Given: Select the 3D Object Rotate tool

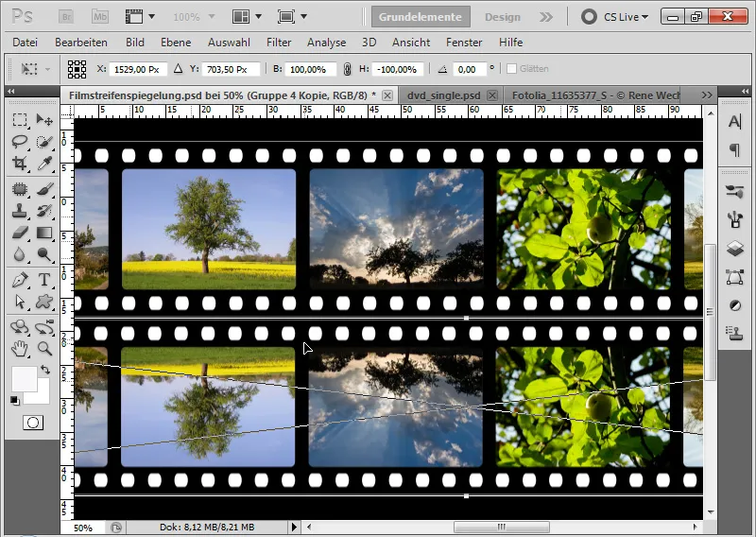Looking at the screenshot, I should (x=19, y=326).
